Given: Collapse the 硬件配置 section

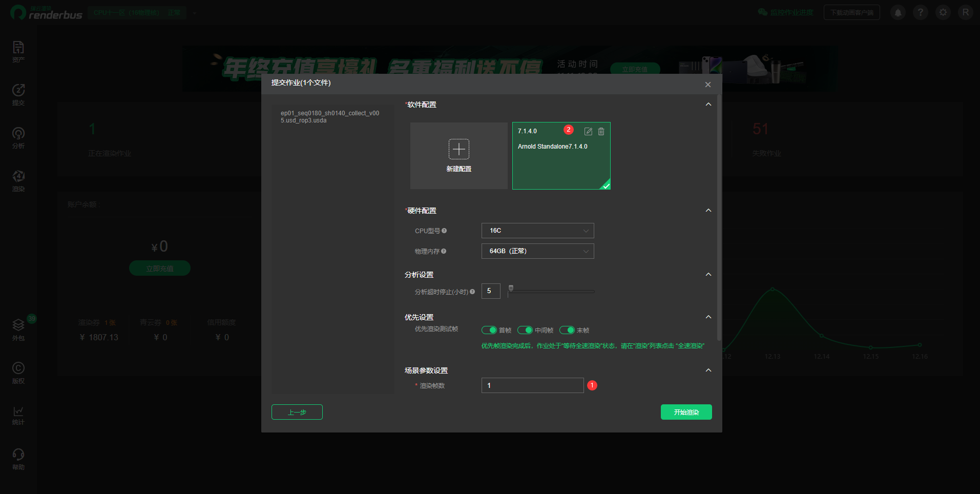Looking at the screenshot, I should (708, 211).
